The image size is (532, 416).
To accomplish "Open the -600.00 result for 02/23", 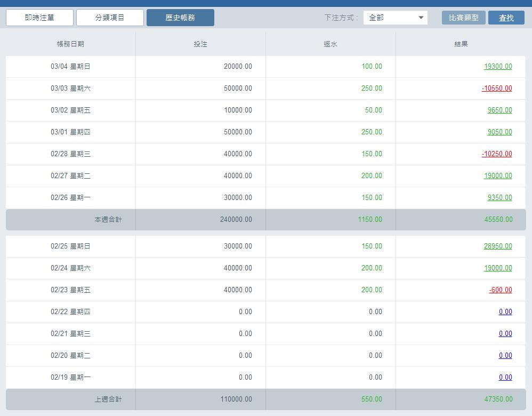I will point(500,290).
